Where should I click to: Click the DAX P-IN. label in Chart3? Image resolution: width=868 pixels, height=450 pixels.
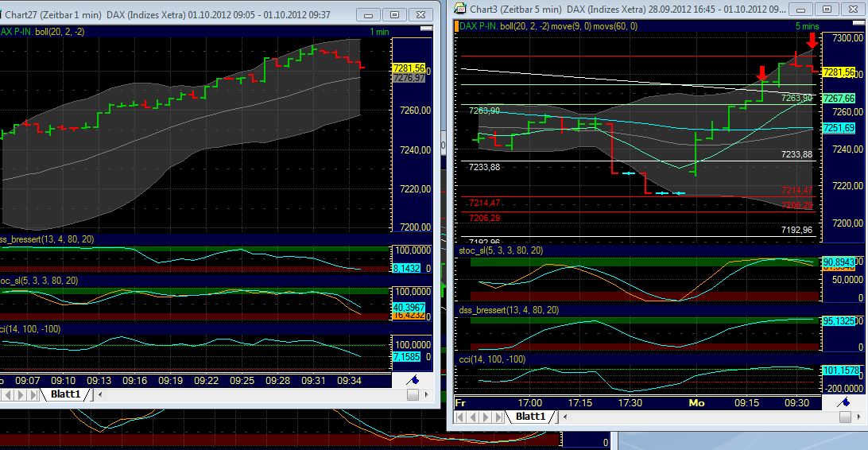click(x=479, y=26)
